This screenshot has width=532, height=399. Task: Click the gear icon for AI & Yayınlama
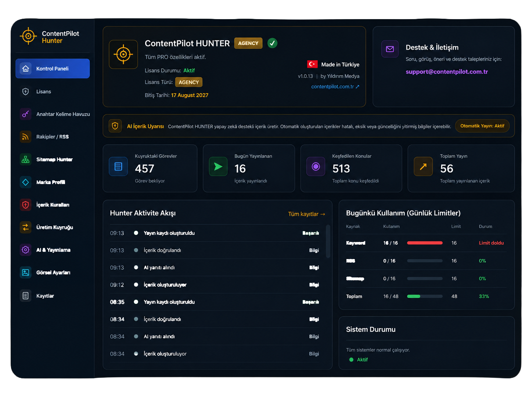(26, 250)
